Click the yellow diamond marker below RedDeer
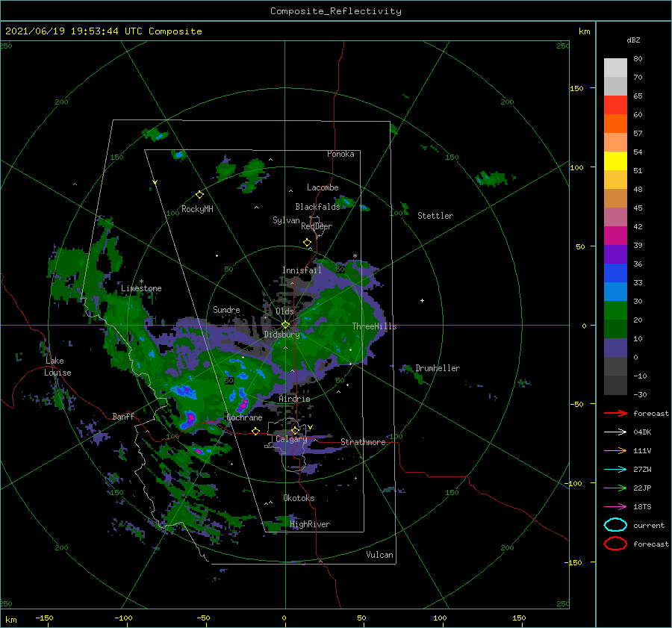Image resolution: width=672 pixels, height=628 pixels. coord(307,242)
